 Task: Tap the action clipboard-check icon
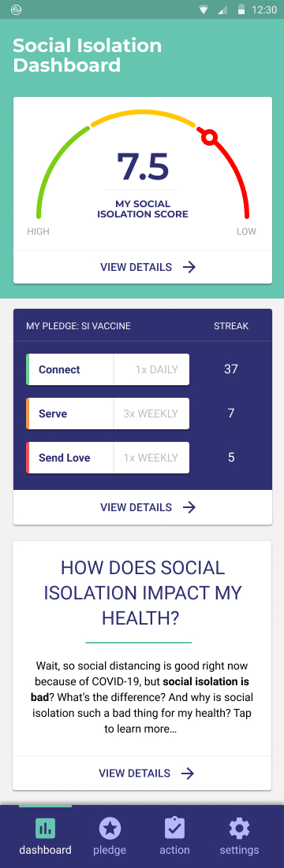[x=174, y=828]
